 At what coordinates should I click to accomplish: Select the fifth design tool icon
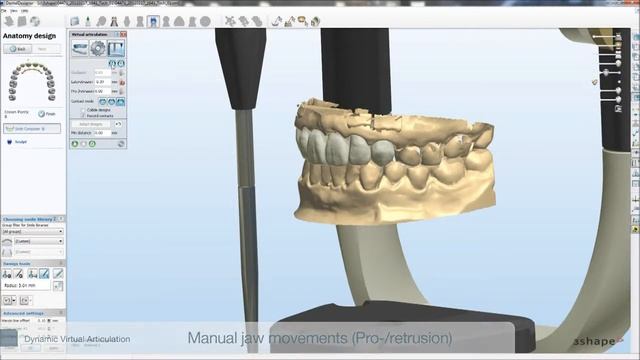[x=58, y=274]
